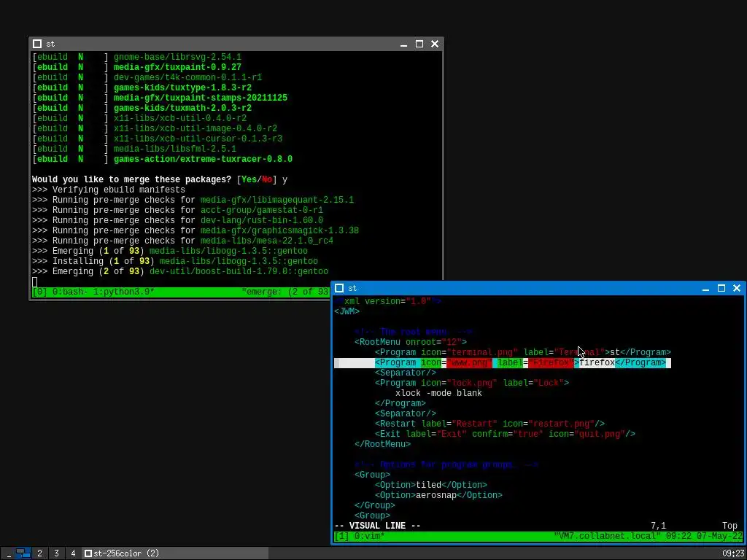Switch to desktop 1 in the pager
747x560 pixels.
coord(23,553)
